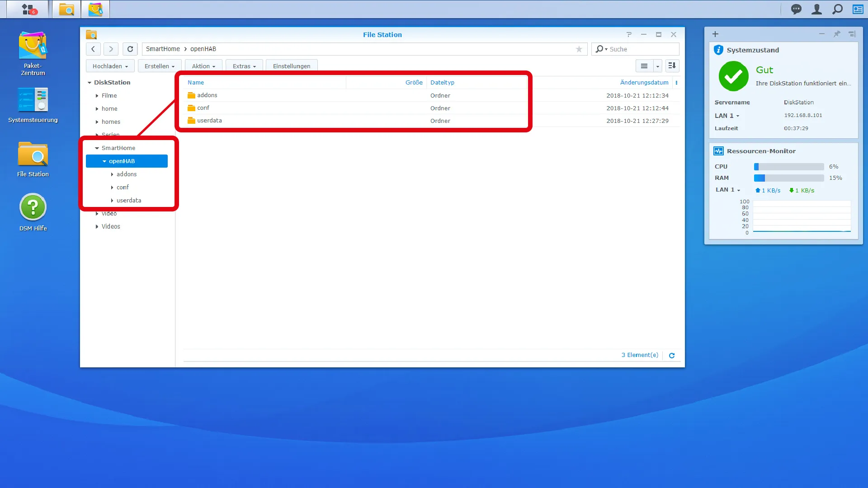The image size is (868, 488).
Task: Open the DSM main menu icon
Action: 28,9
